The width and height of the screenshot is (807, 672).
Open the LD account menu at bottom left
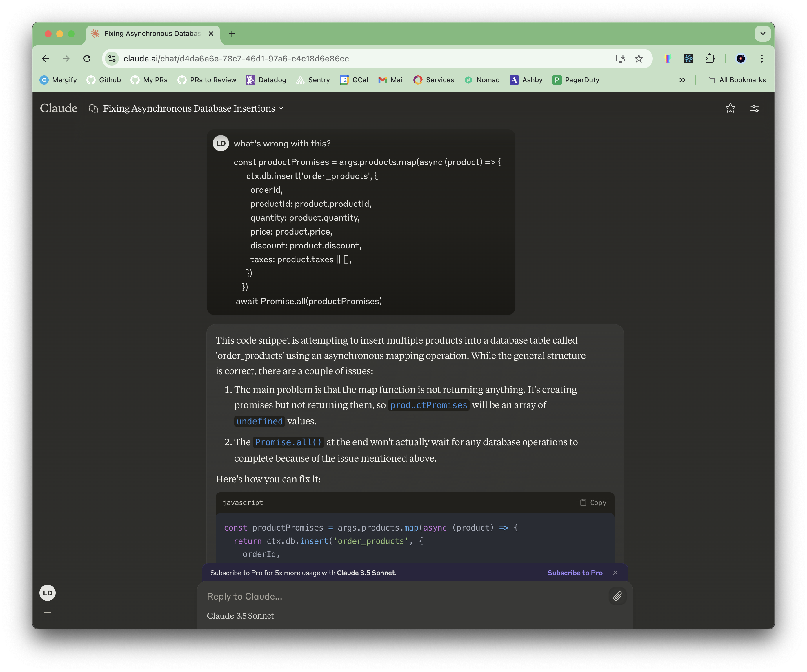pyautogui.click(x=48, y=593)
